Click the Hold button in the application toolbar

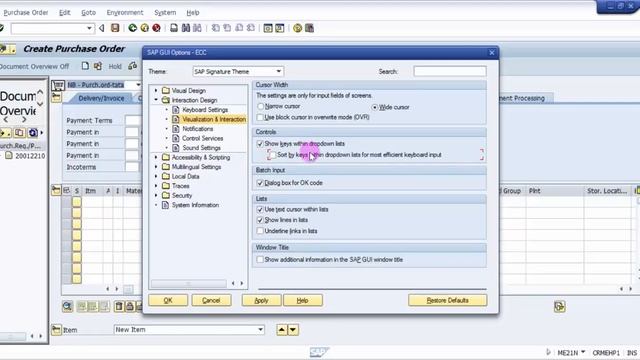point(115,66)
